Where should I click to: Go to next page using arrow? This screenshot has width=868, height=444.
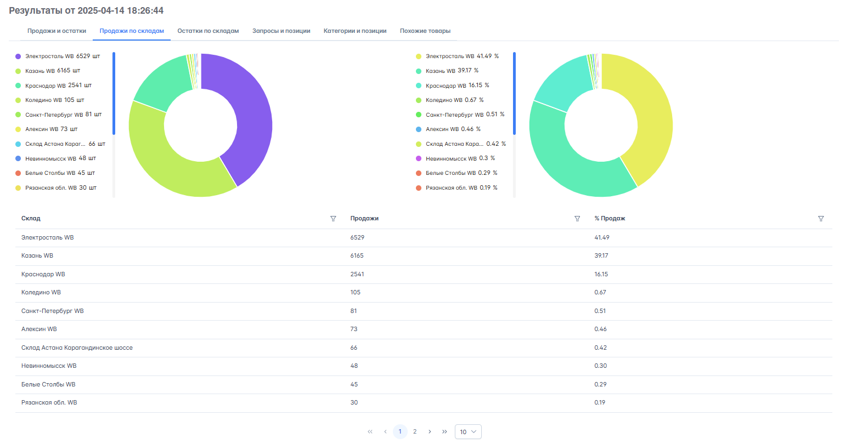click(430, 432)
